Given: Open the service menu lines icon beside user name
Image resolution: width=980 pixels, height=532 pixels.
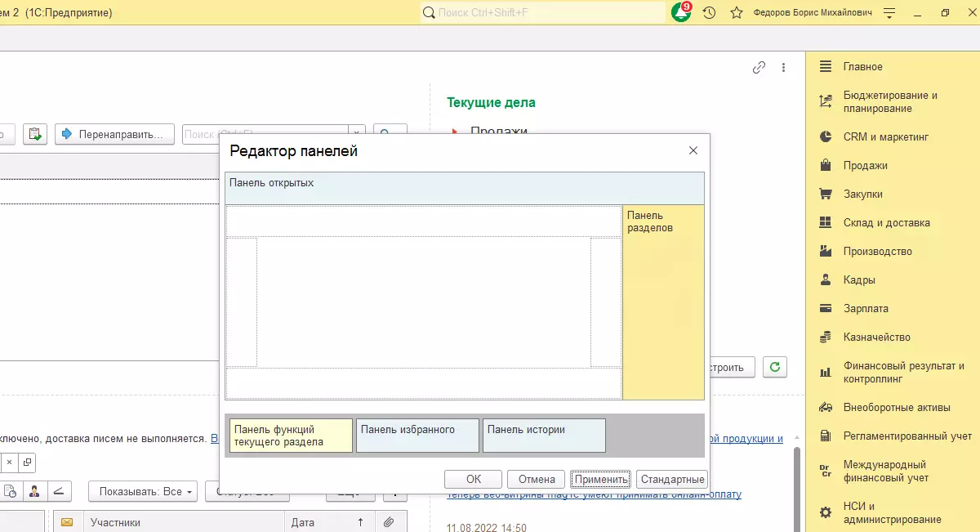Looking at the screenshot, I should 890,13.
